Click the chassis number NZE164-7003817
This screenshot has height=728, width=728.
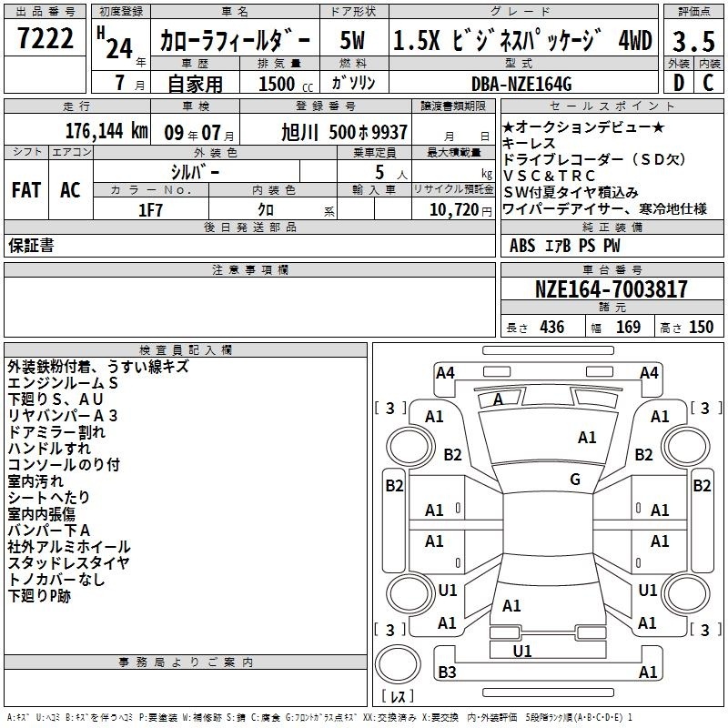pos(611,288)
